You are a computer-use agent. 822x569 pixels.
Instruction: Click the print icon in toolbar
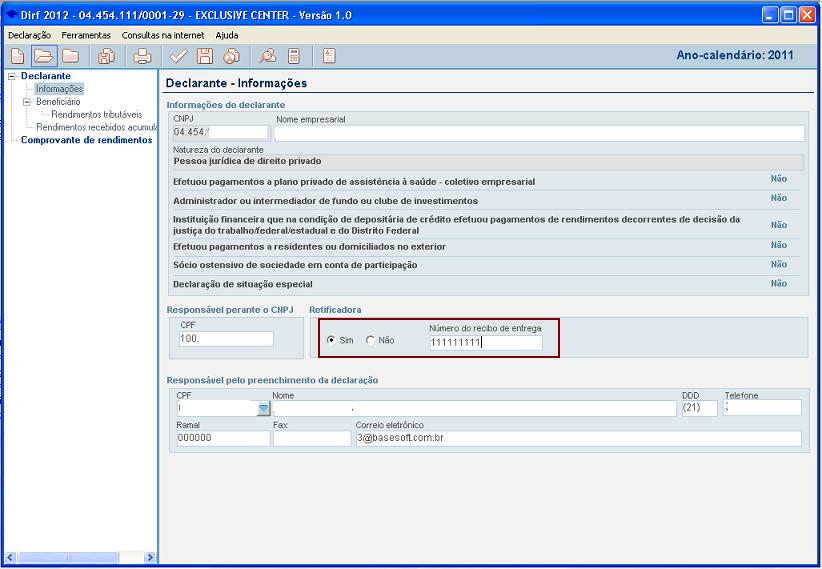click(x=142, y=56)
